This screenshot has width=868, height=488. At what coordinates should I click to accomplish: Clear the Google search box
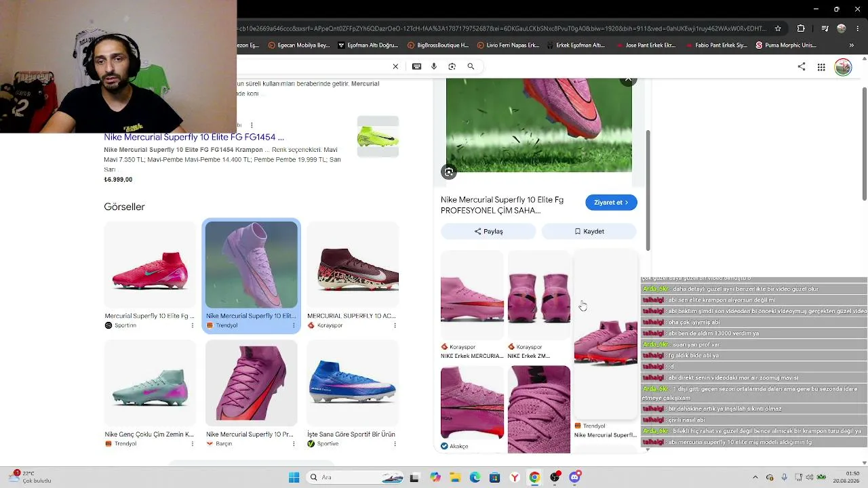[395, 66]
